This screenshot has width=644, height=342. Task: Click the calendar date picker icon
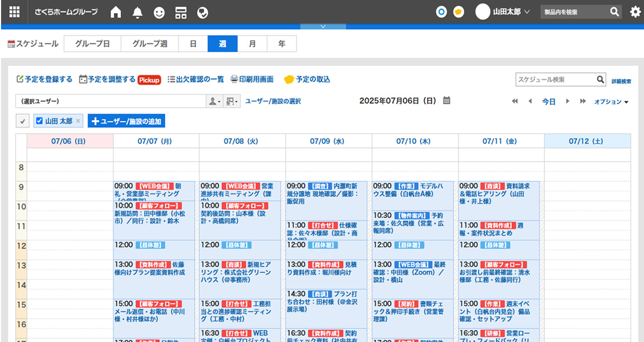[x=447, y=101]
